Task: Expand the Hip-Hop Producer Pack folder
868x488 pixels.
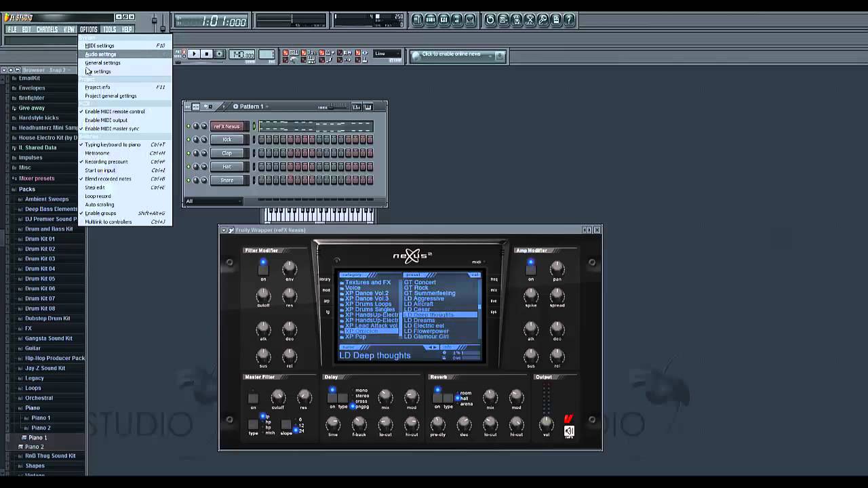Action: 54,358
